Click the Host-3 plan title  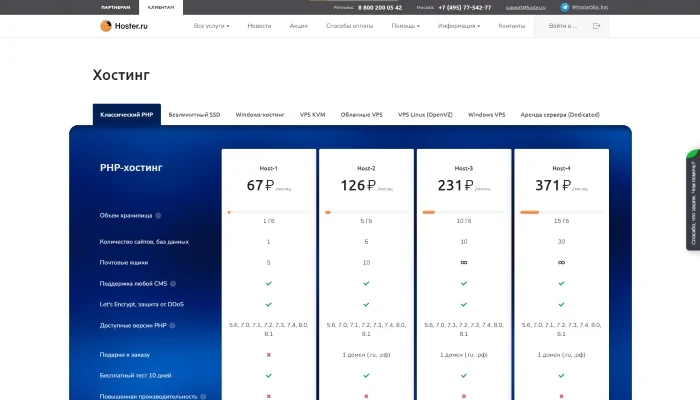(x=464, y=168)
